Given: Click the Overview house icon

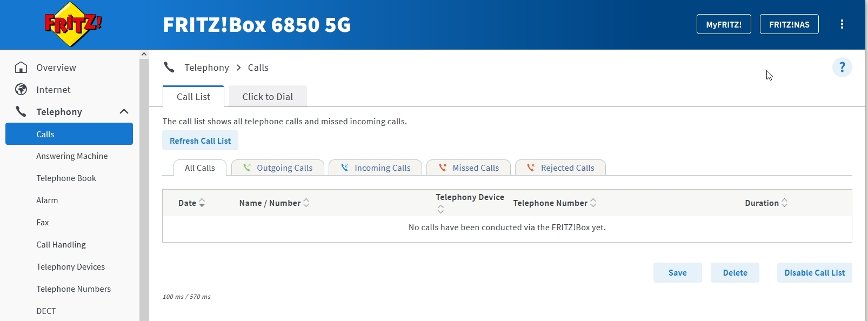Looking at the screenshot, I should click(x=21, y=68).
